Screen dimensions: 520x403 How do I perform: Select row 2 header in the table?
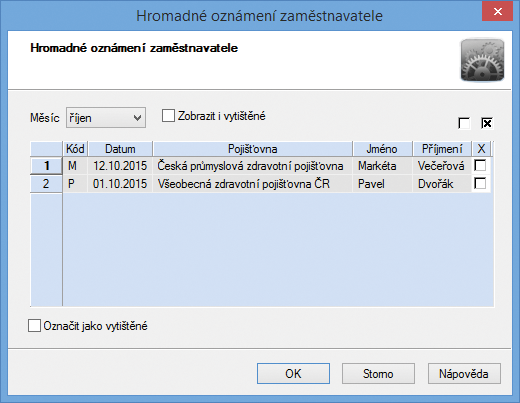(x=46, y=184)
